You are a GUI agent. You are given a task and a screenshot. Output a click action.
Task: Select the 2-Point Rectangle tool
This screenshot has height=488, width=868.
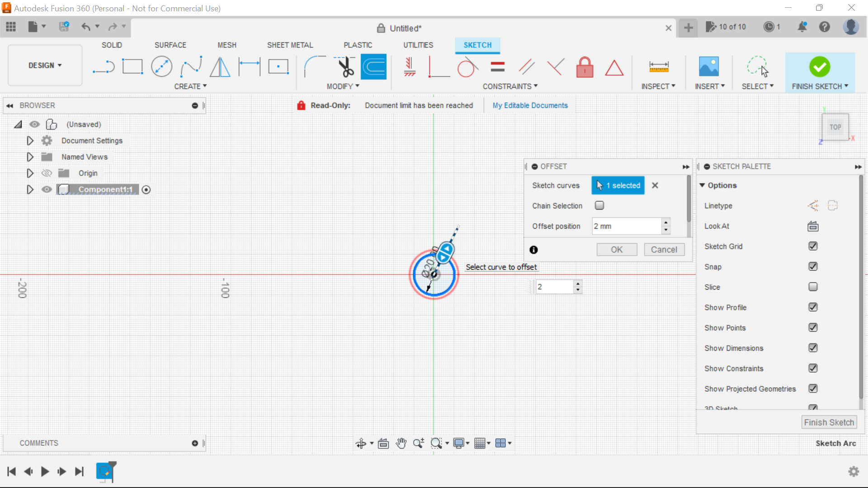coord(132,66)
